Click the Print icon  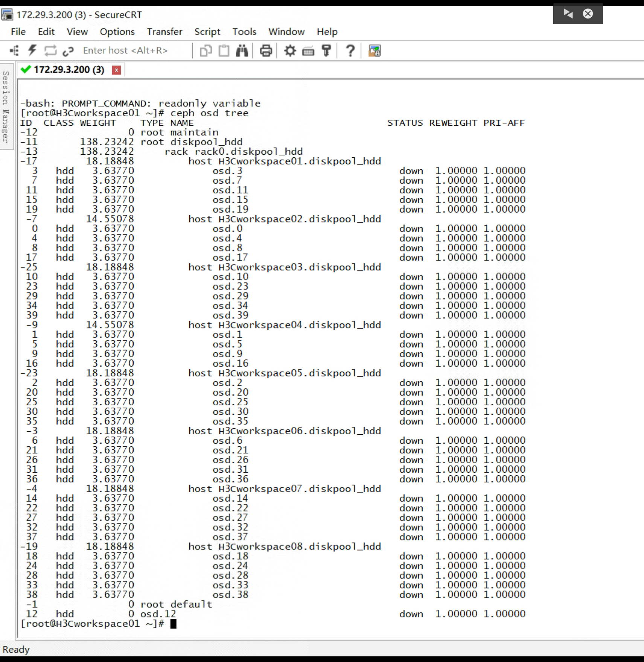click(x=266, y=50)
